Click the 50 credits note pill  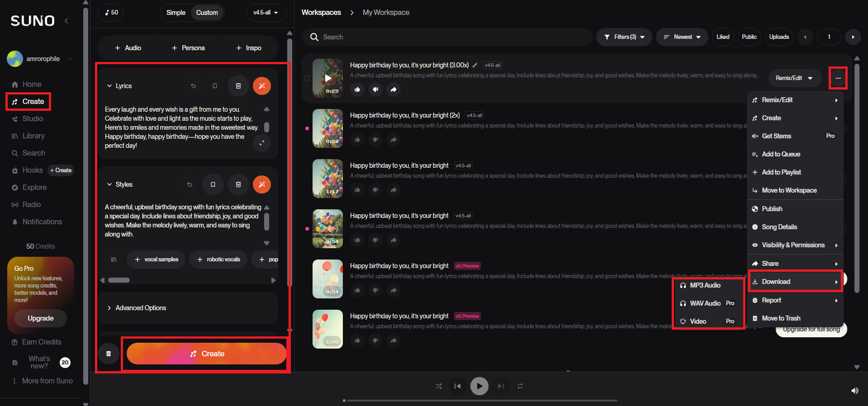click(x=111, y=12)
